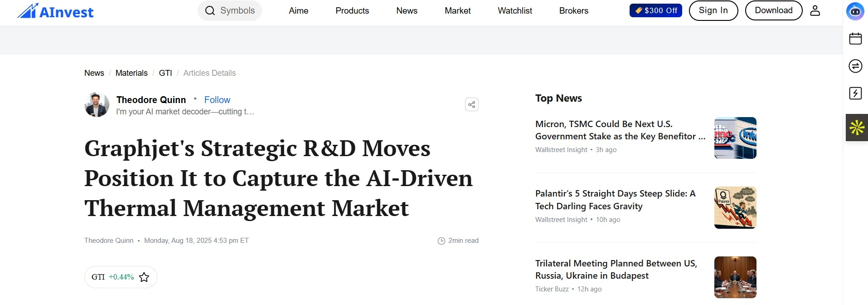
Task: Click the 'Articles Details' breadcrumb text
Action: (209, 73)
